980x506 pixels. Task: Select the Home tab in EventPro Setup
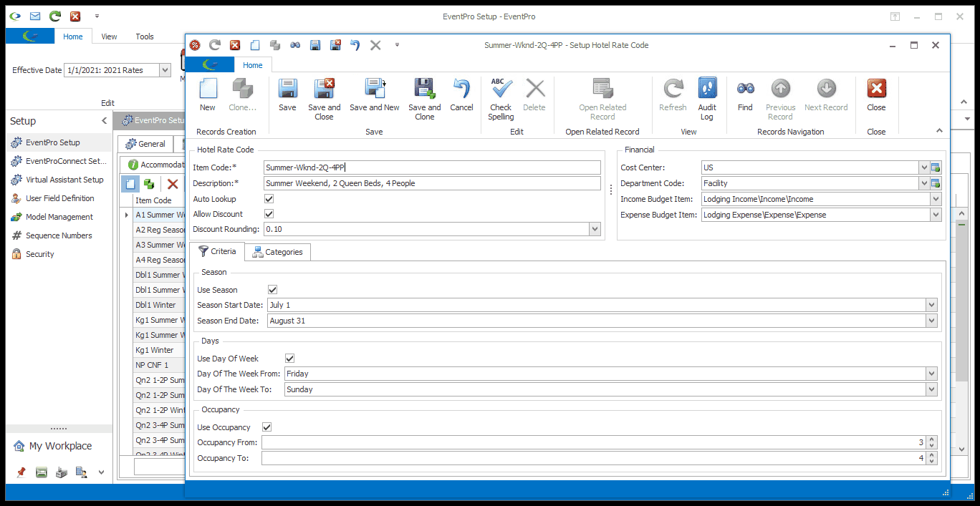point(72,37)
